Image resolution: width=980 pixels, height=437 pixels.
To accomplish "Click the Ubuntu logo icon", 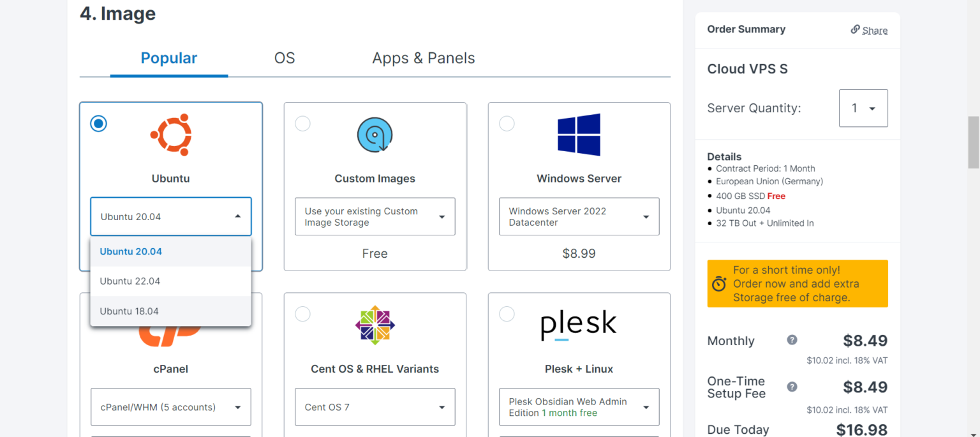I will point(170,135).
